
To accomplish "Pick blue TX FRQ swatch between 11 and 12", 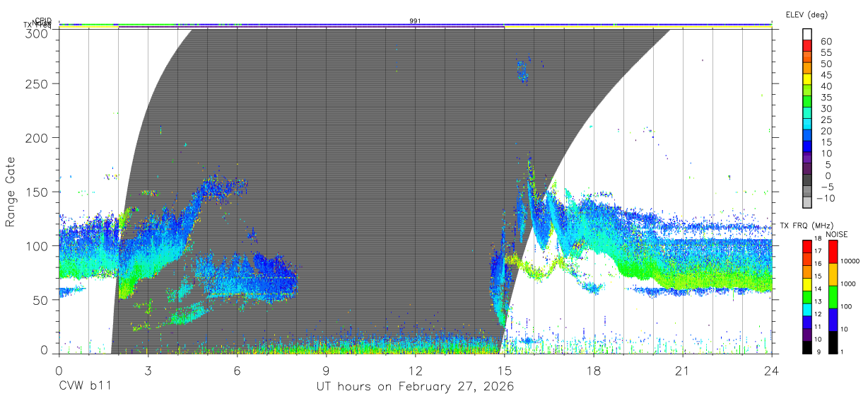I will click(x=807, y=321).
